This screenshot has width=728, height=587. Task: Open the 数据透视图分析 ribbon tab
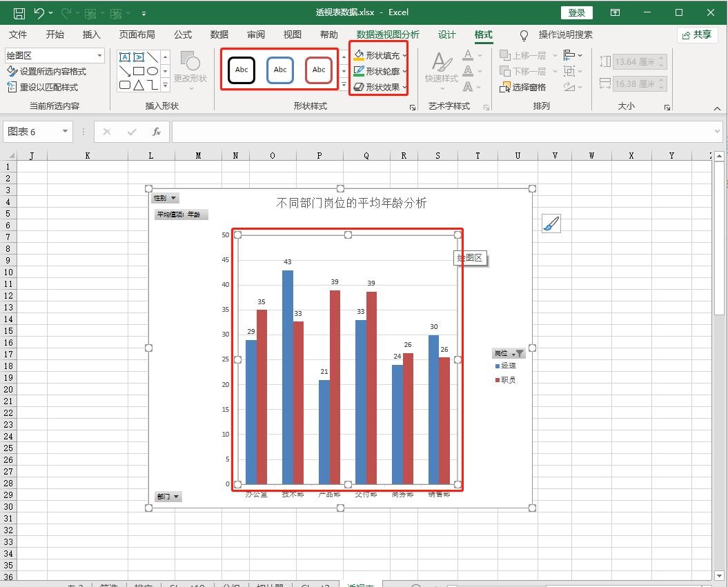coord(387,35)
